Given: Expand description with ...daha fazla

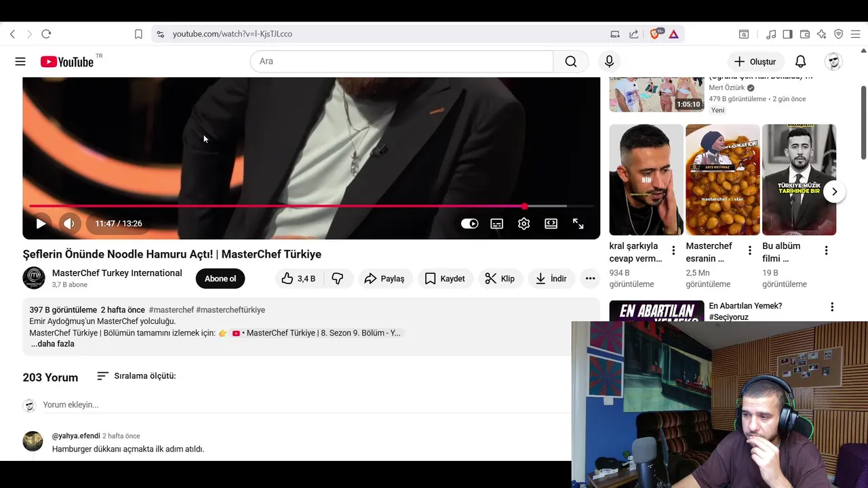Looking at the screenshot, I should 53,344.
